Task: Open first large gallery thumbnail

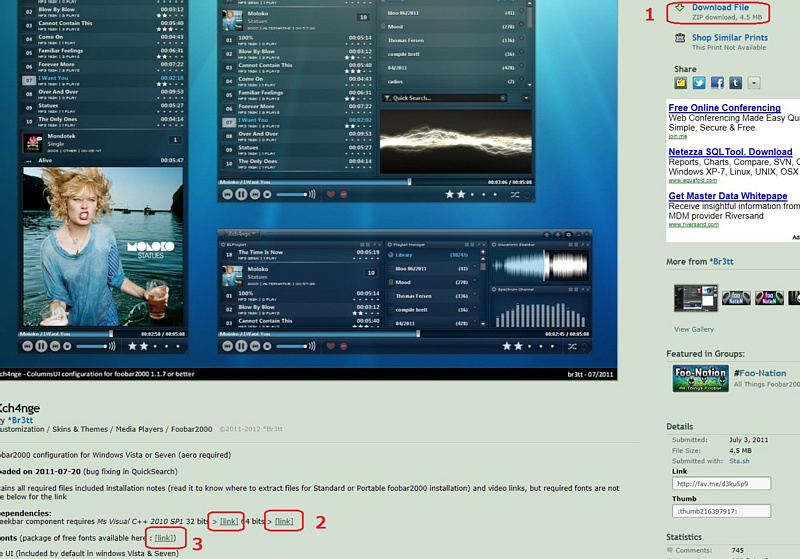Action: [695, 298]
